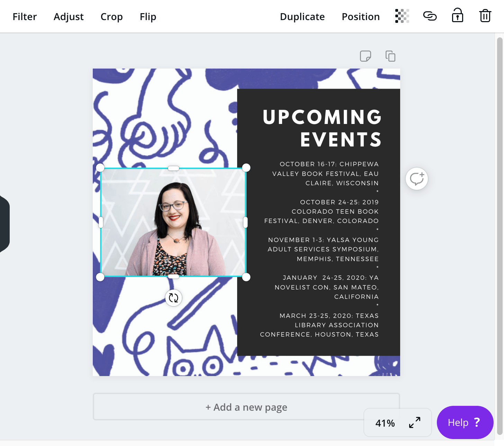Click the rotate handle below photo

(x=173, y=298)
